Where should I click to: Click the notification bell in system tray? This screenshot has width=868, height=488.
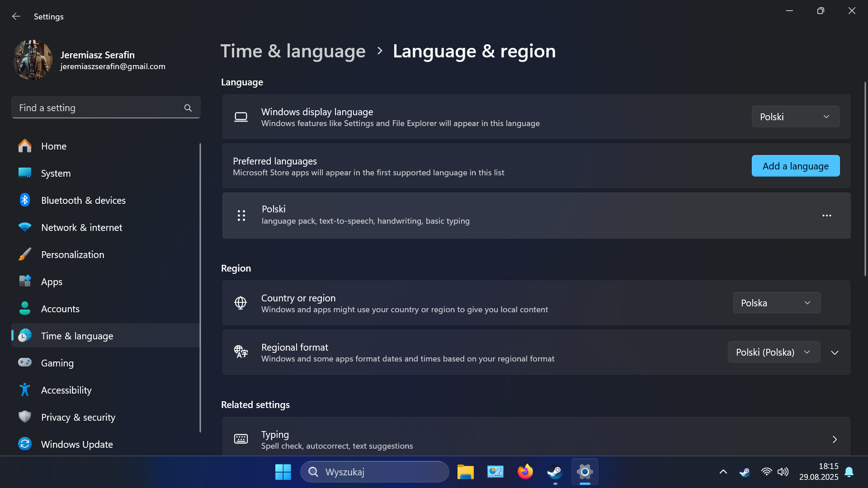[x=849, y=472]
